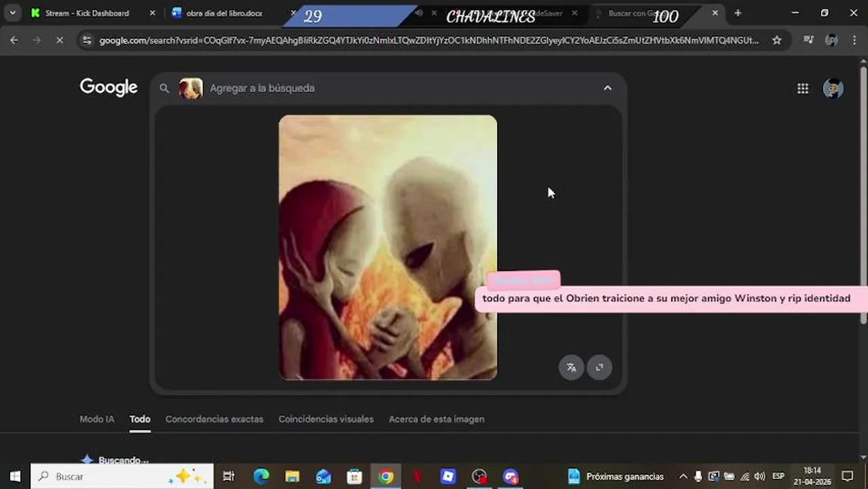868x489 pixels.
Task: Switch to Stream - Kick Dashboard tab
Action: pyautogui.click(x=86, y=13)
